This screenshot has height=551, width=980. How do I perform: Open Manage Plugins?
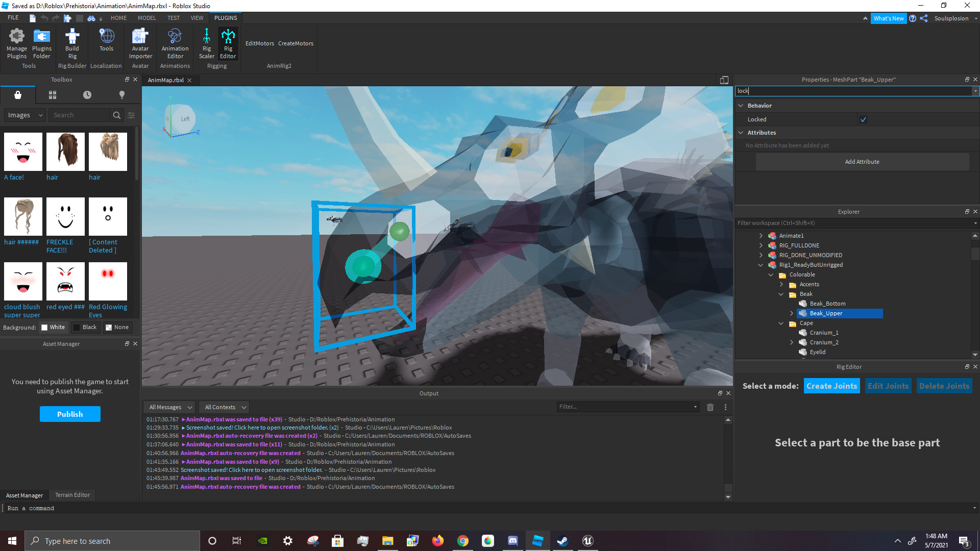(16, 43)
